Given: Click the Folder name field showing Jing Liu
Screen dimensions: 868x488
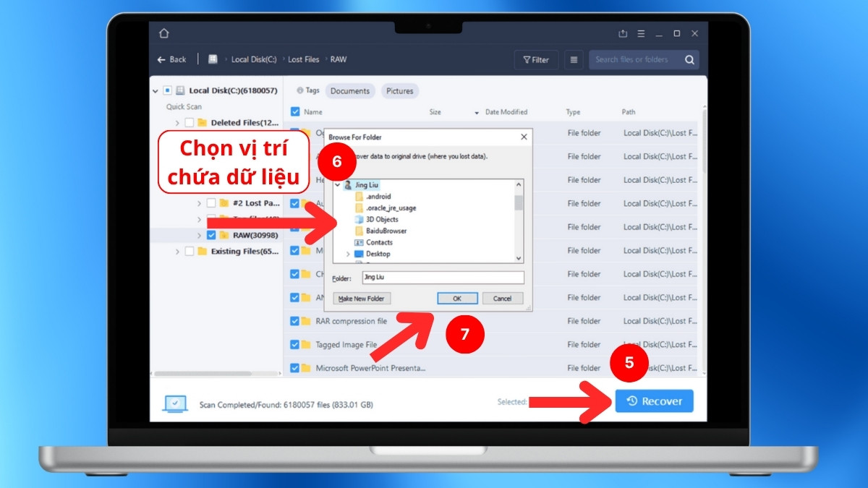Looking at the screenshot, I should tap(442, 278).
